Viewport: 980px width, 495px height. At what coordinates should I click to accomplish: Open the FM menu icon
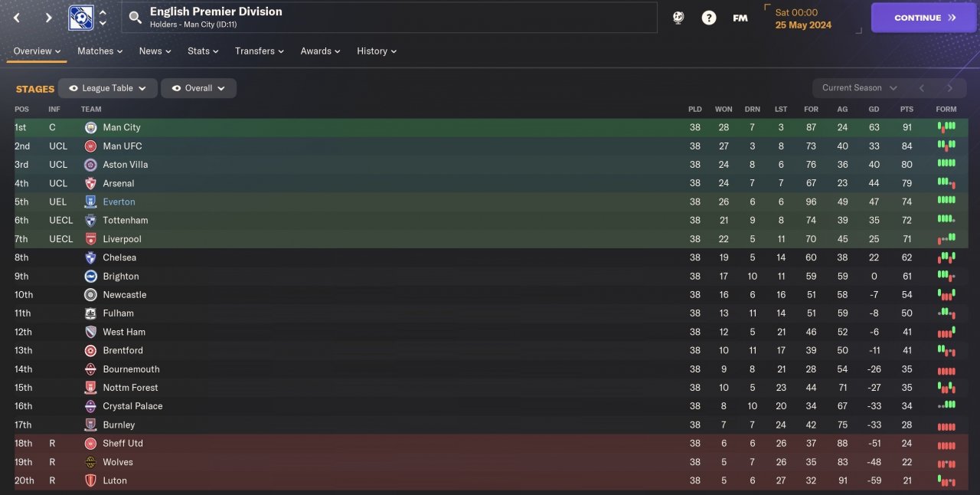(740, 18)
